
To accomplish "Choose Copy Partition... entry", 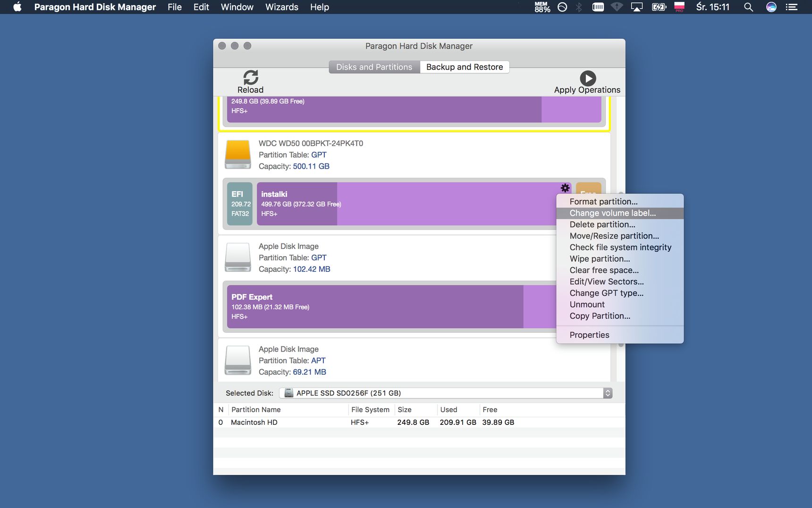I will tap(620, 316).
